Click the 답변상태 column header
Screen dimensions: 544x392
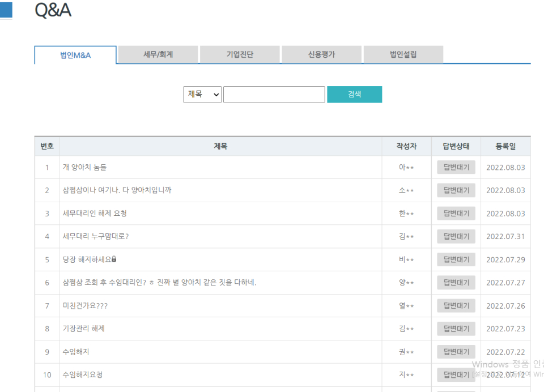pyautogui.click(x=456, y=146)
